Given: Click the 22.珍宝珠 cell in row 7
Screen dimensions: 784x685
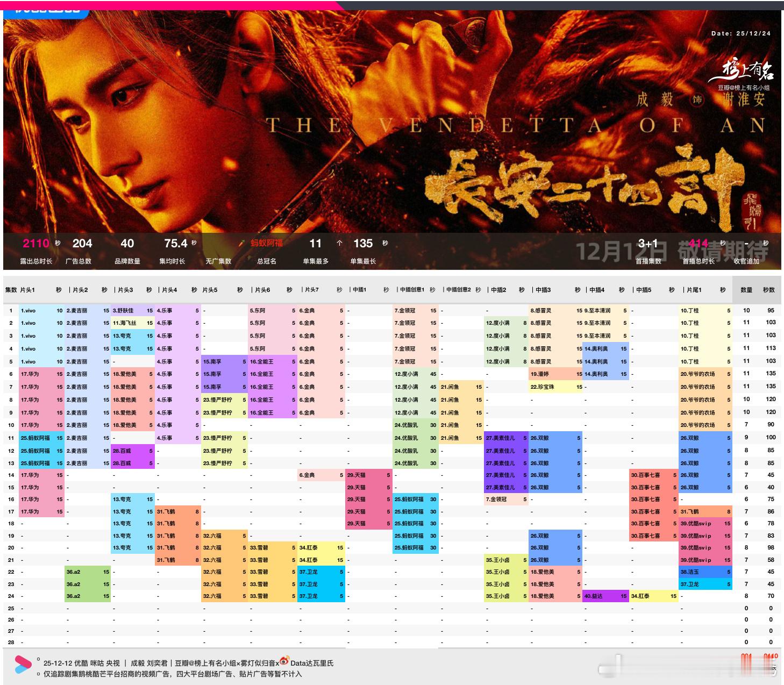Looking at the screenshot, I should pyautogui.click(x=556, y=387).
